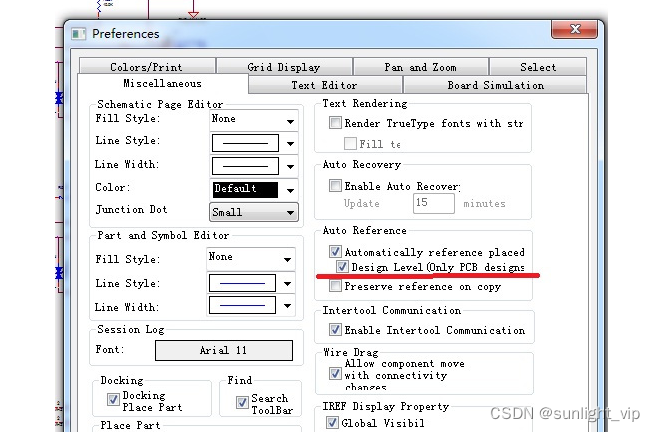Select the Pan and Zoom tab
The height and width of the screenshot is (432, 655).
(420, 67)
